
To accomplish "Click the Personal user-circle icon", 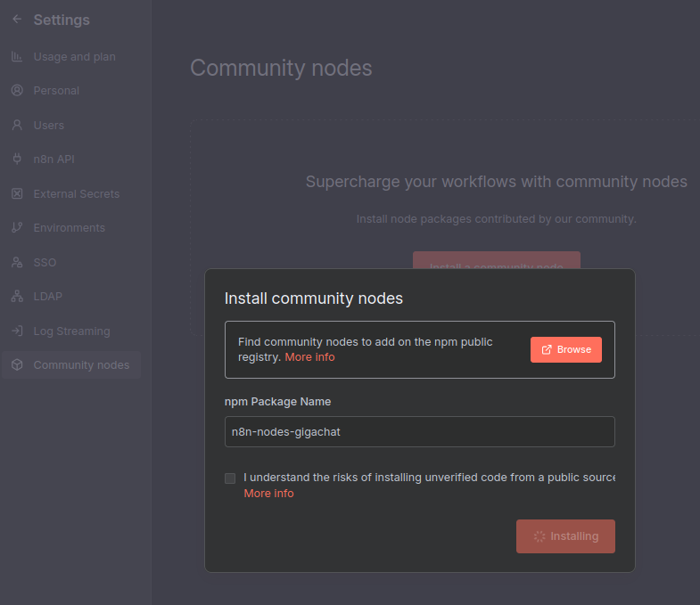I will (x=17, y=91).
